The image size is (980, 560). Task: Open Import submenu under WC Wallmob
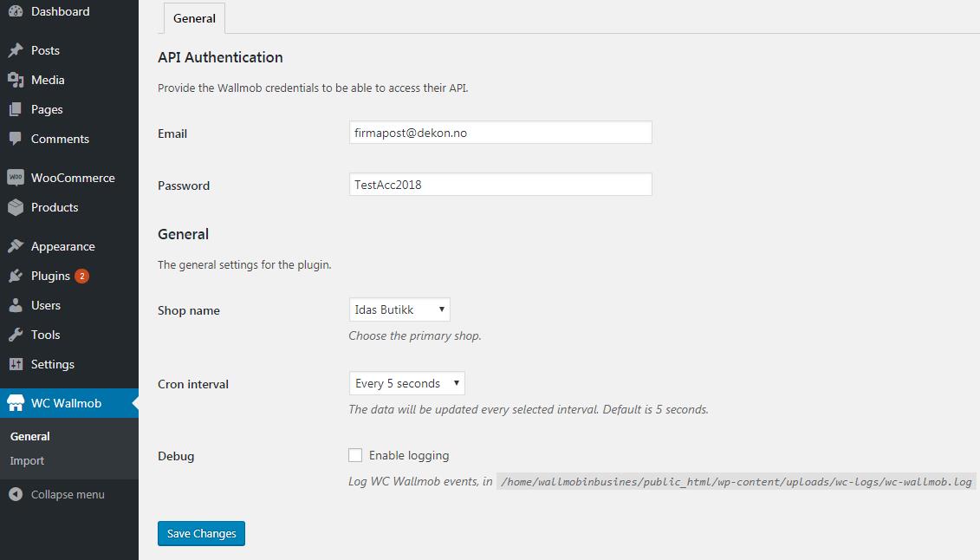point(27,460)
